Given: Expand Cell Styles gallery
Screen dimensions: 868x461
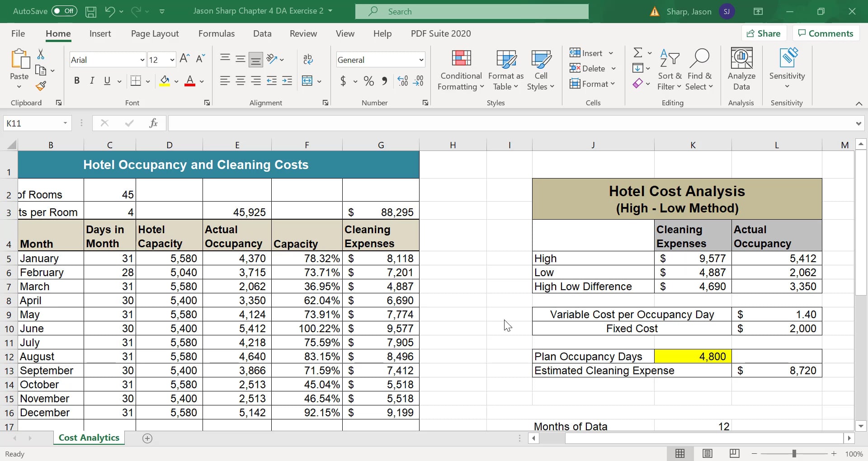Looking at the screenshot, I should coord(541,69).
